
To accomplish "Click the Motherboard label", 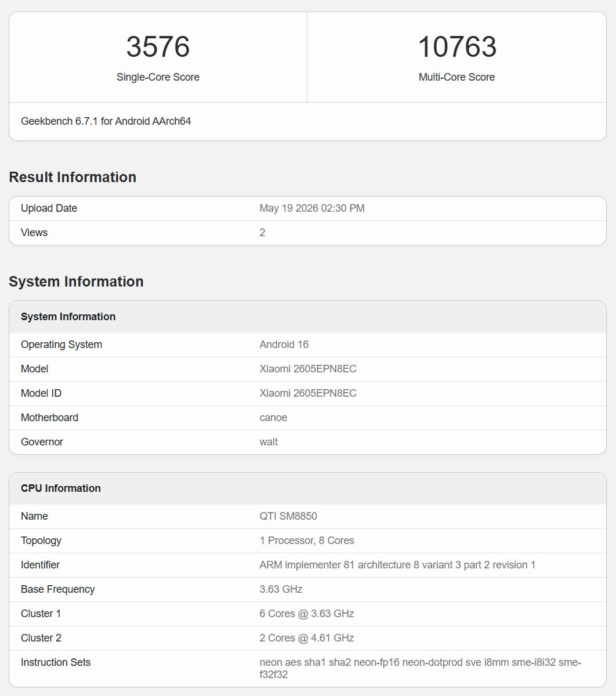I will click(x=49, y=418).
